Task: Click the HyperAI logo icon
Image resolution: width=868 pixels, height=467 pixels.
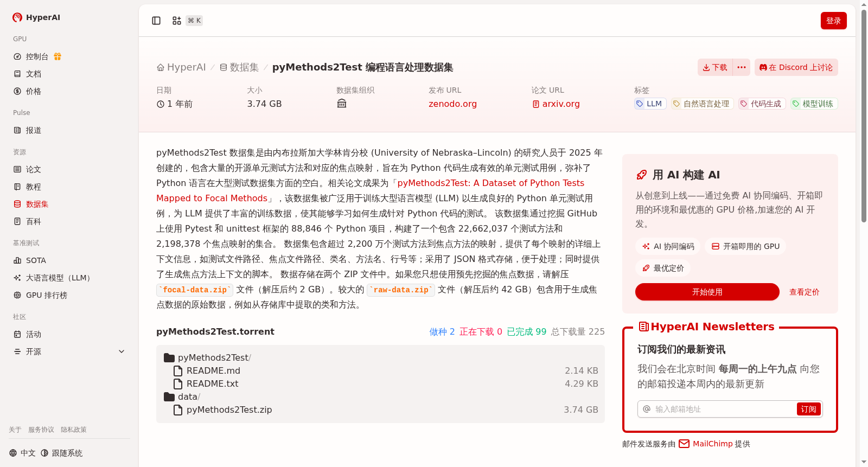Action: tap(17, 17)
